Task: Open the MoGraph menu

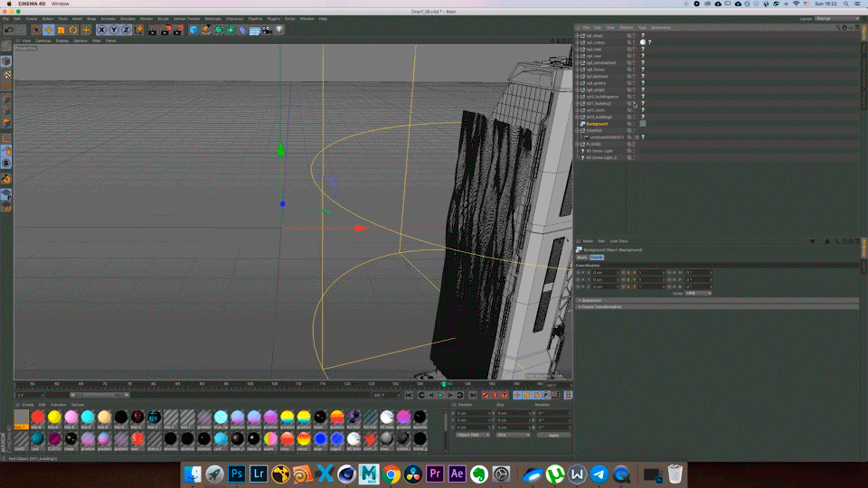Action: point(212,18)
